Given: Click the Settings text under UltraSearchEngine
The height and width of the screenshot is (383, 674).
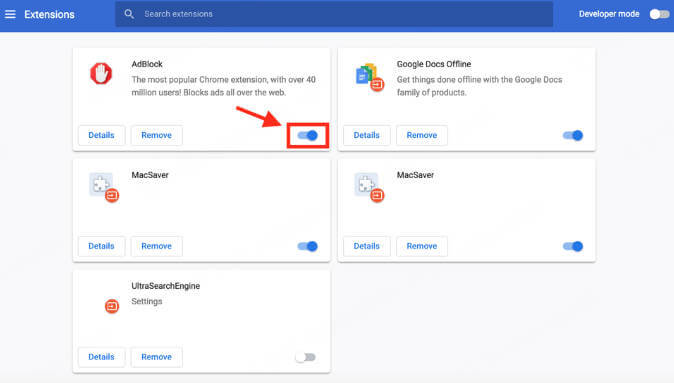Looking at the screenshot, I should coord(147,301).
